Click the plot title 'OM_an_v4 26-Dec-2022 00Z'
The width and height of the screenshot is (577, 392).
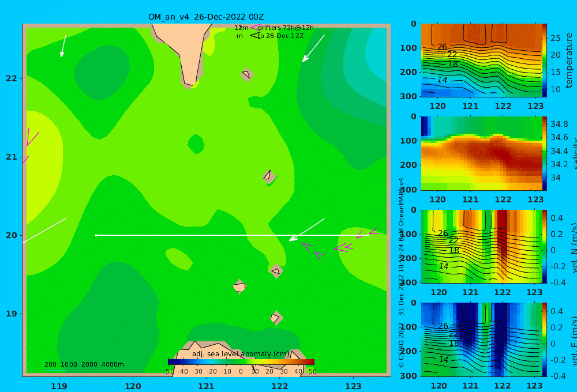206,17
